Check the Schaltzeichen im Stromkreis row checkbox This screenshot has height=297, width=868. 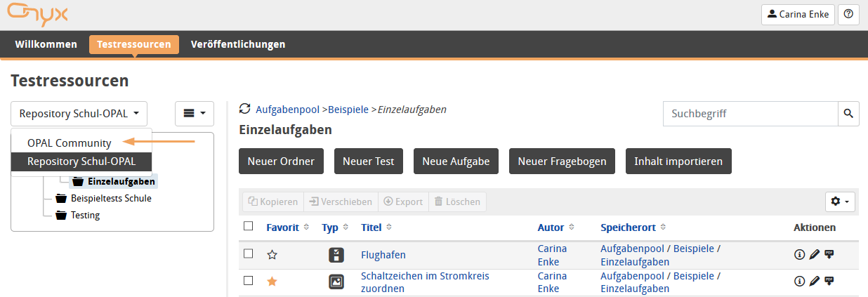coord(248,281)
